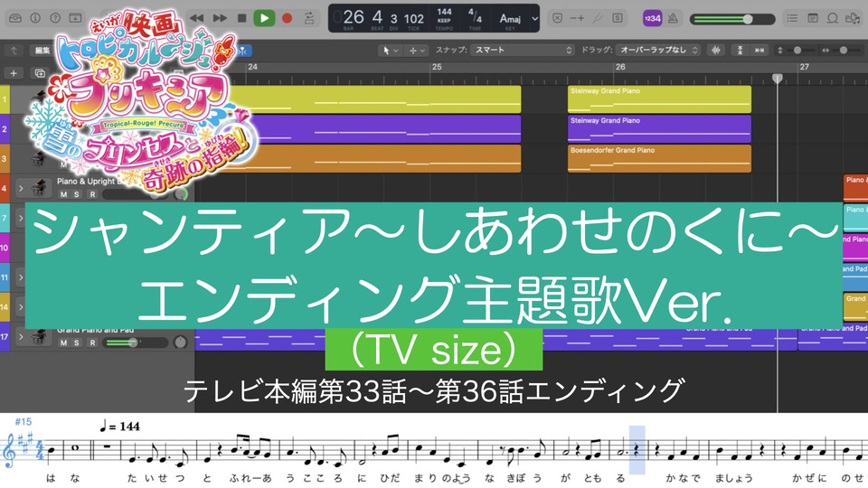Viewport: 868px width, 488px height.
Task: Click the piano icon on track 4
Action: pos(39,188)
